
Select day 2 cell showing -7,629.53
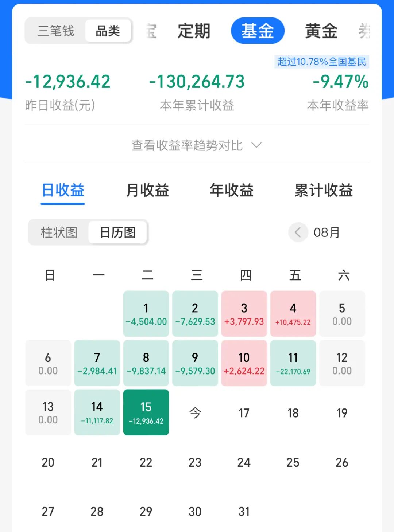coord(195,314)
